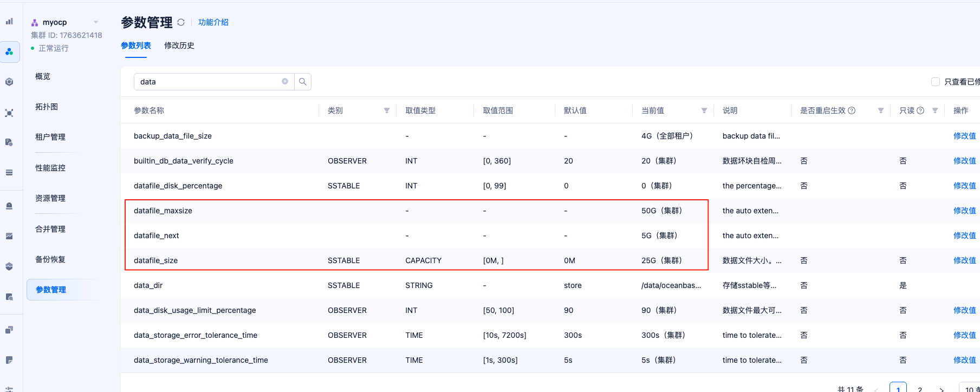The height and width of the screenshot is (392, 980).
Task: Switch to 修改历史 tab
Action: [179, 45]
